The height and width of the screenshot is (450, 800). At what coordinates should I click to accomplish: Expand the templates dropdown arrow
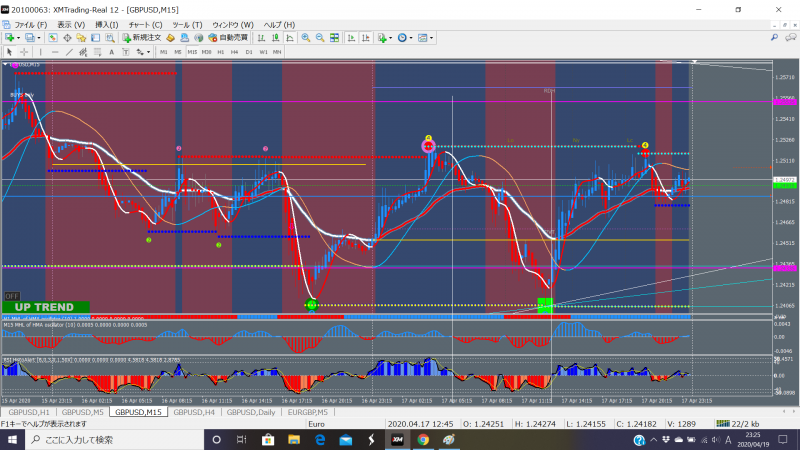(x=432, y=38)
